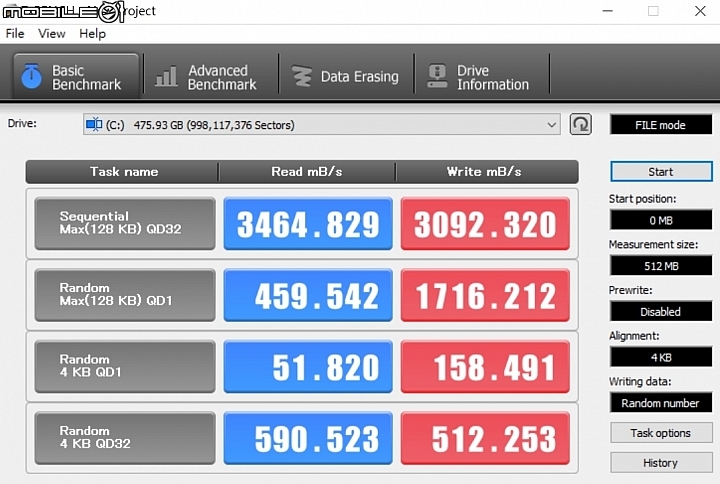The width and height of the screenshot is (720, 484).
Task: Click 4 KB QD1 write result 158.491
Action: tap(485, 366)
